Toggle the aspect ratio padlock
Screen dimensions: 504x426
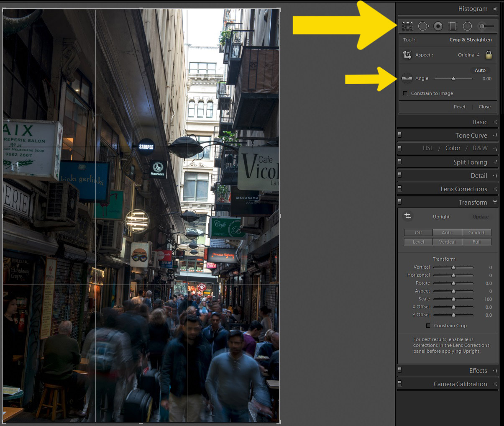point(489,55)
